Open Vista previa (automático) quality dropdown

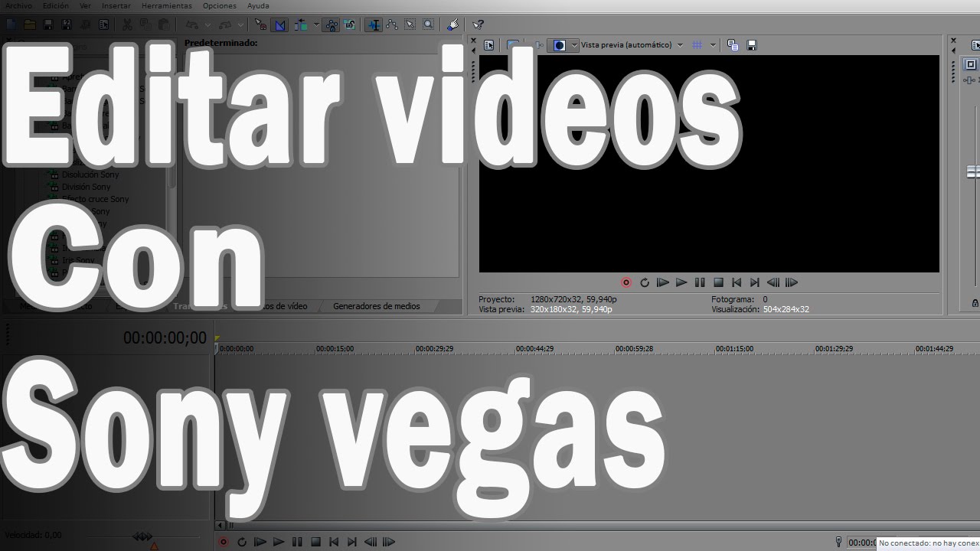pos(632,45)
